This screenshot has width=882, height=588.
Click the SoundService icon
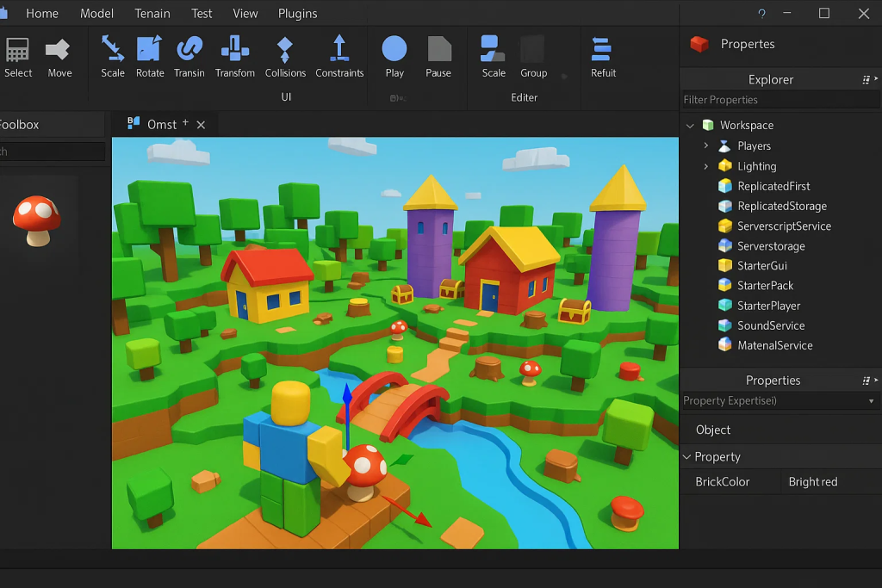725,325
